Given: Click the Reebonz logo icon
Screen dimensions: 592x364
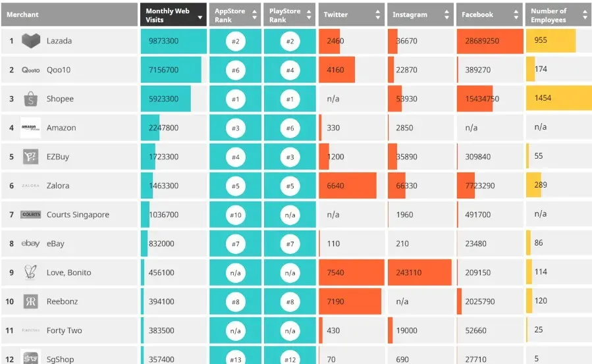Looking at the screenshot, I should pos(30,301).
